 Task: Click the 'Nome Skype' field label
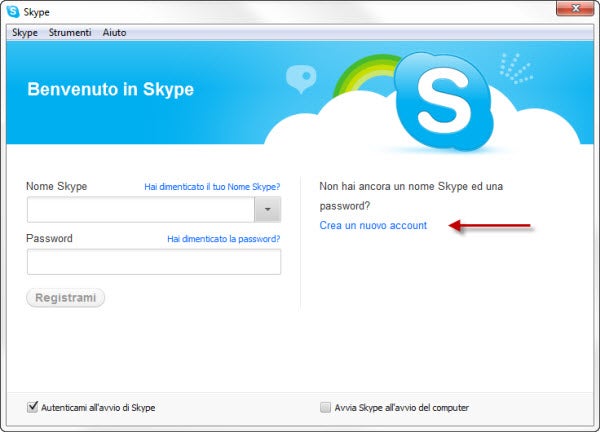(x=57, y=186)
